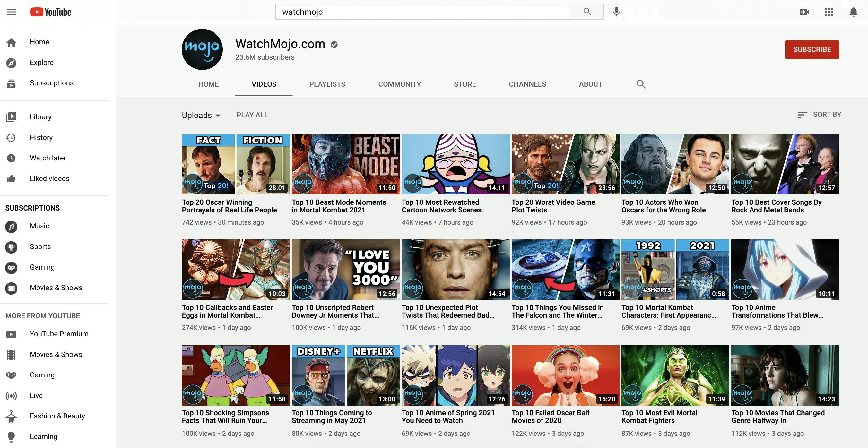Click the Learning lightbulb icon

point(11,437)
